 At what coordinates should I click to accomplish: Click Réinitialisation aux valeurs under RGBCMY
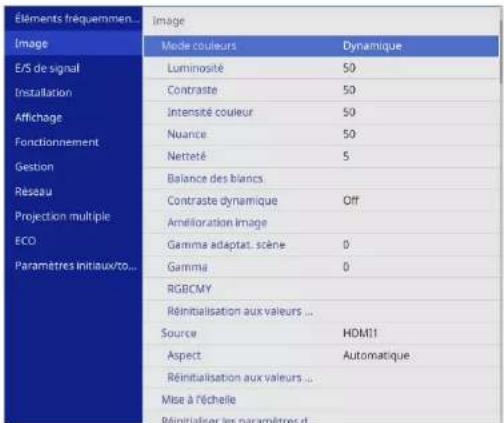321,311
